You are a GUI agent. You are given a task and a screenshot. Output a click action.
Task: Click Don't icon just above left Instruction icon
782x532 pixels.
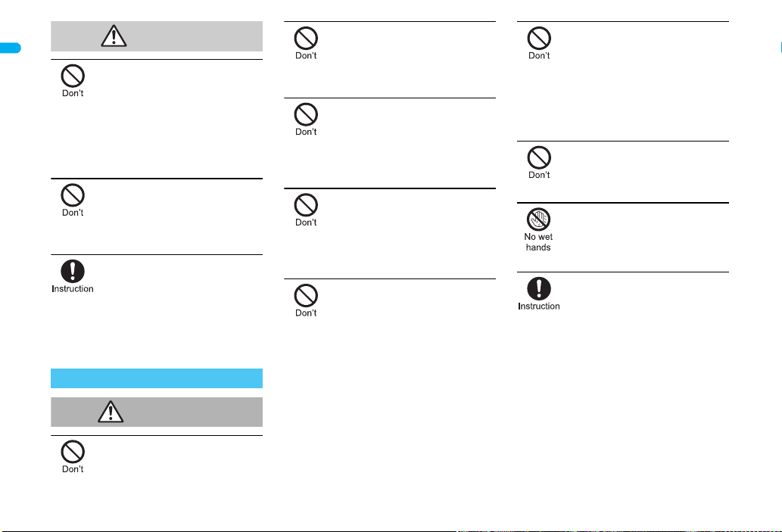click(73, 195)
